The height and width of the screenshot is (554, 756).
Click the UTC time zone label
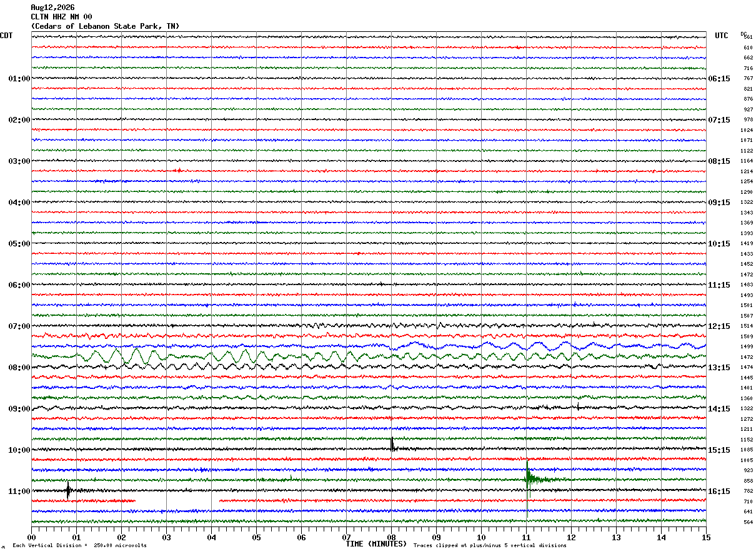point(722,36)
